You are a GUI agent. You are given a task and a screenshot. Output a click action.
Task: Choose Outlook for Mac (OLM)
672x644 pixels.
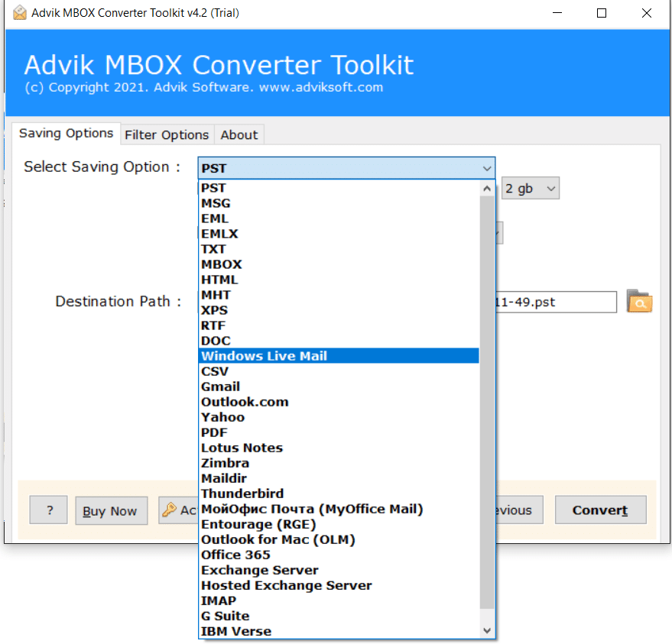(x=339, y=539)
